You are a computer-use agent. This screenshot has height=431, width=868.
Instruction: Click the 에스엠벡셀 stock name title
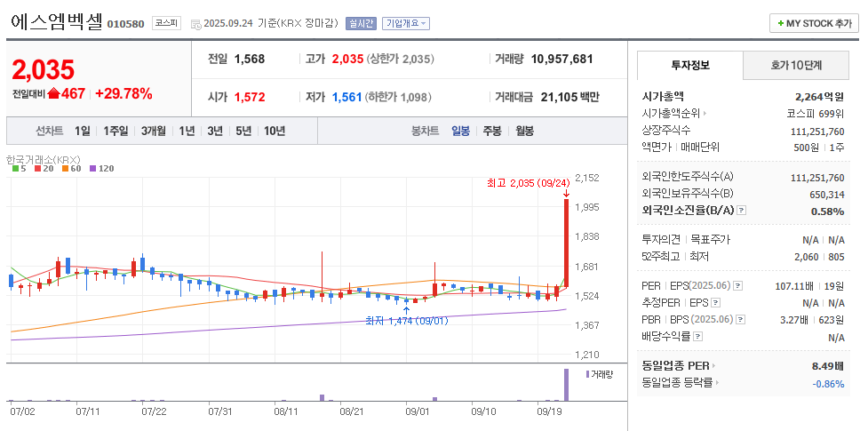[x=57, y=21]
